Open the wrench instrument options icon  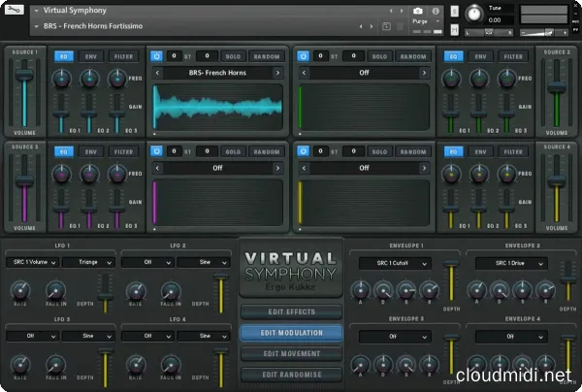tap(15, 10)
